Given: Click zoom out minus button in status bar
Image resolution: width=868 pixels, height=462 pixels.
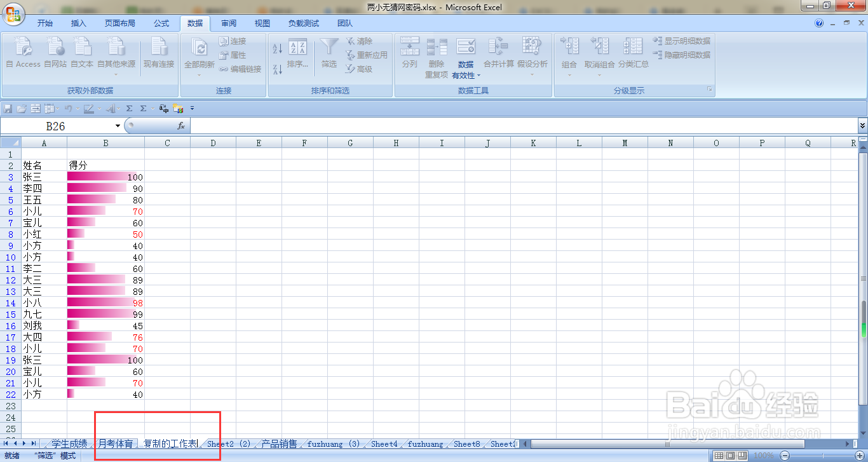Looking at the screenshot, I should [x=785, y=456].
